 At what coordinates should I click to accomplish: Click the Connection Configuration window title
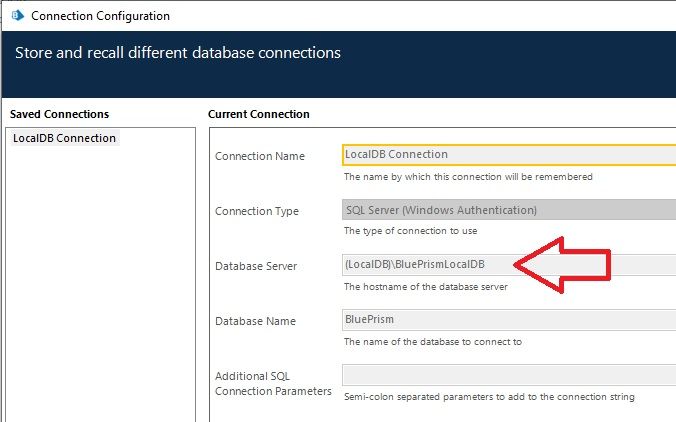[101, 16]
